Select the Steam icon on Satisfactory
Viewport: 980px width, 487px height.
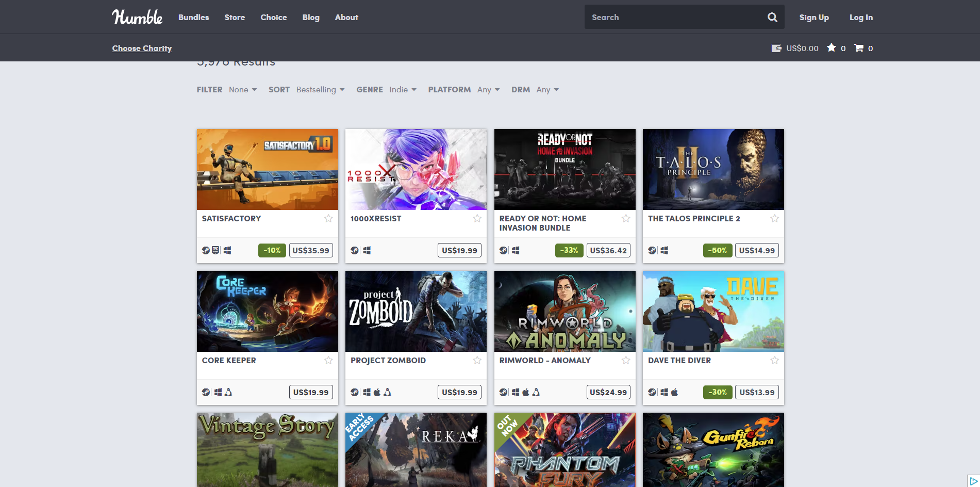[x=205, y=250]
